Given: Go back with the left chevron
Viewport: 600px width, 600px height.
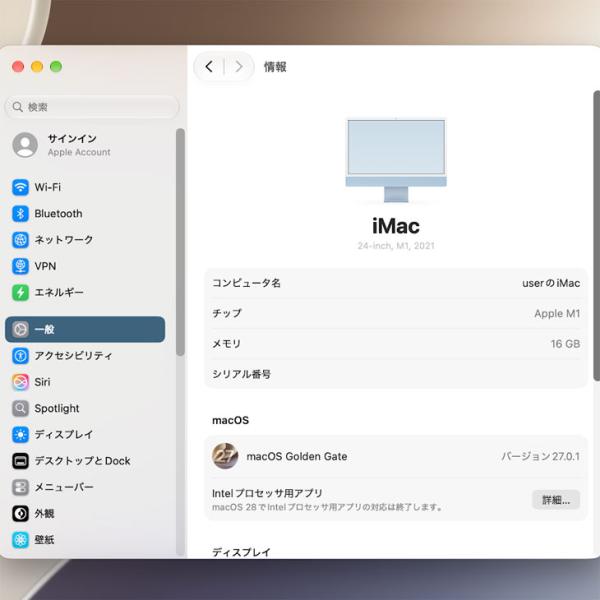Looking at the screenshot, I should click(x=209, y=67).
